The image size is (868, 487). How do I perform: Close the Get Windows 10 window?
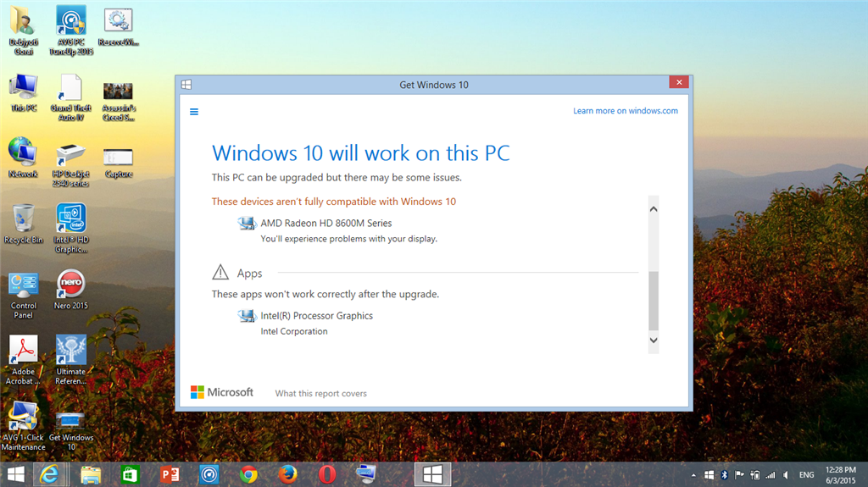pos(679,82)
